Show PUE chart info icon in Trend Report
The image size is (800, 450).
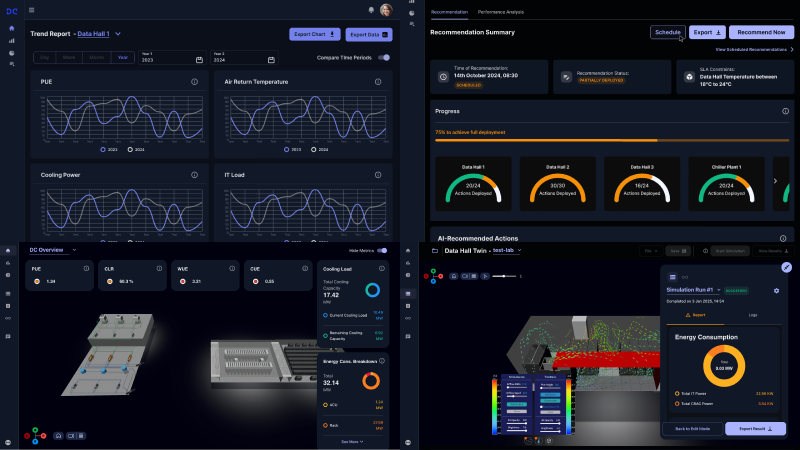click(194, 82)
